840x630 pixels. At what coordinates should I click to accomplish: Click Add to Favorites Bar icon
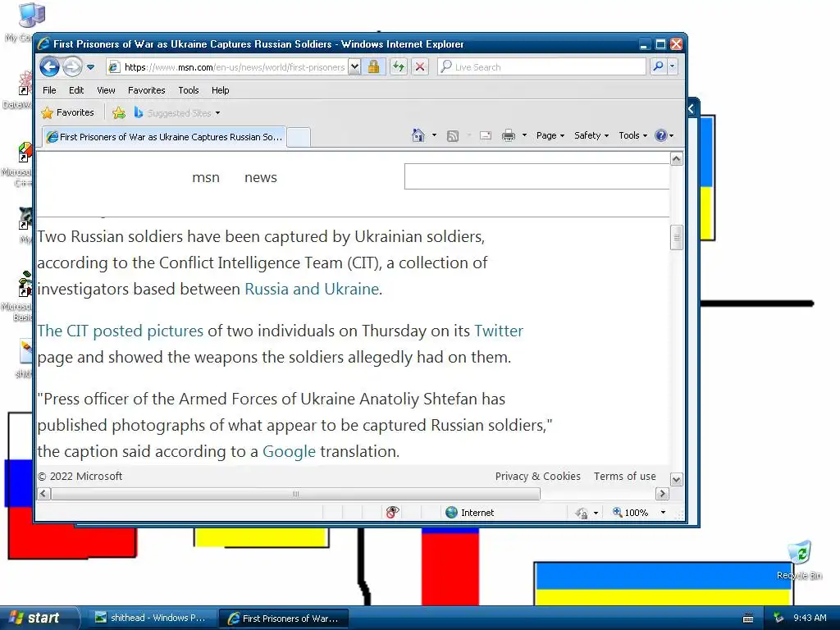coord(119,112)
